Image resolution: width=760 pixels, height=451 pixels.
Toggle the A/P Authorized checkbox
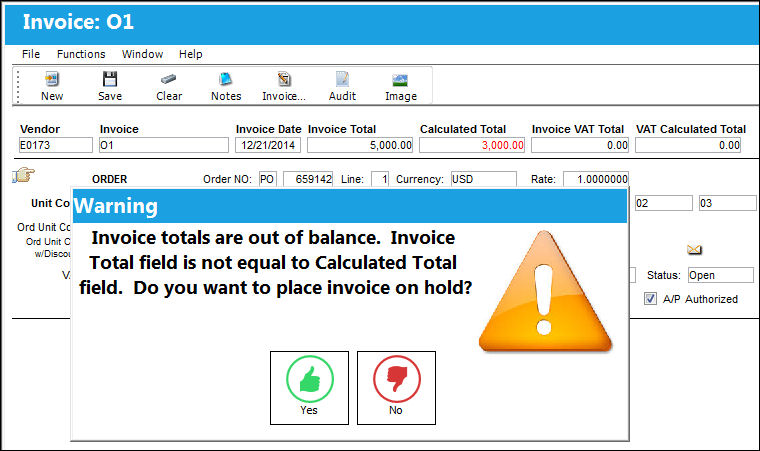pyautogui.click(x=650, y=299)
